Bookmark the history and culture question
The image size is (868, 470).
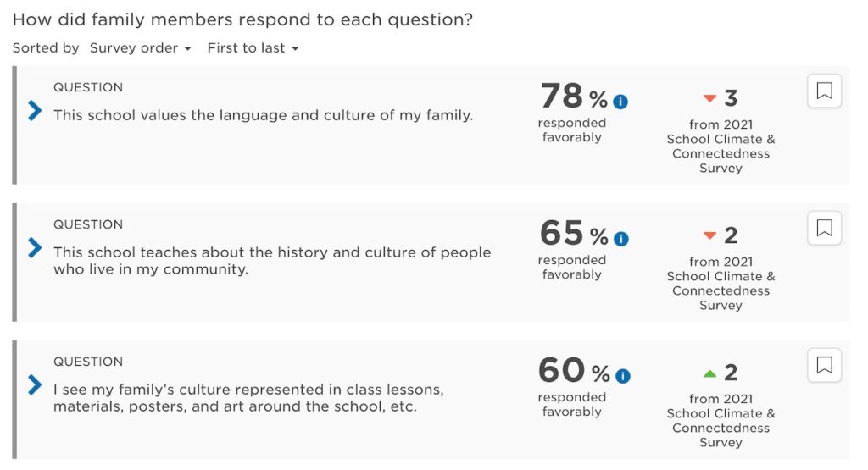824,228
